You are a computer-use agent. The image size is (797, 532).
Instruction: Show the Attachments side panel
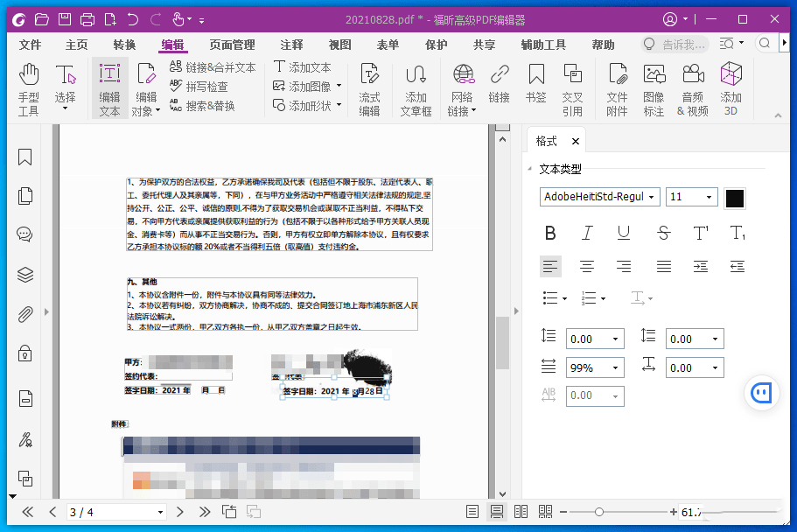click(24, 314)
